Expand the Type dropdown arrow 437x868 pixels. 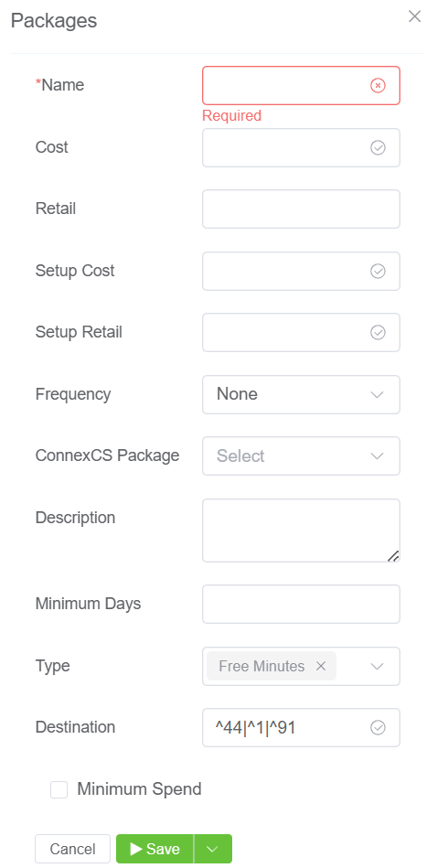378,667
